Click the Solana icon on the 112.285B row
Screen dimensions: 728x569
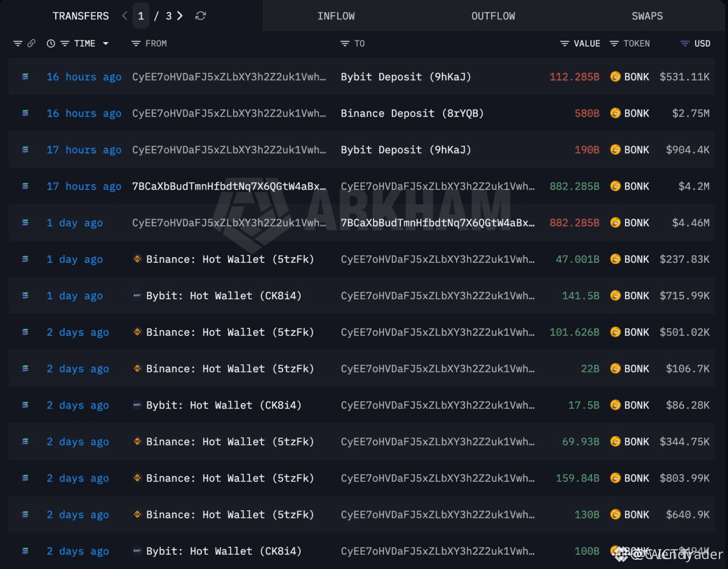coord(25,77)
